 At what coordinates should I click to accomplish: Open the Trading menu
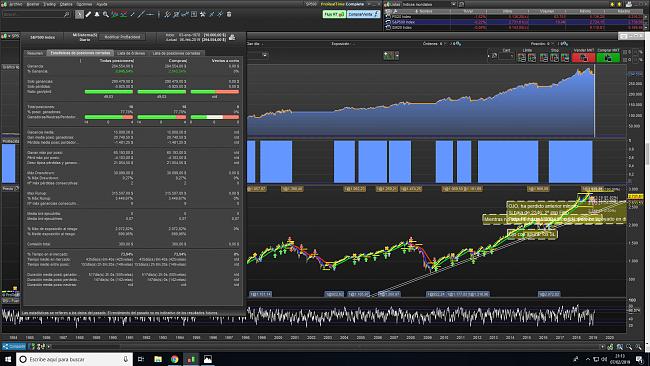click(49, 4)
